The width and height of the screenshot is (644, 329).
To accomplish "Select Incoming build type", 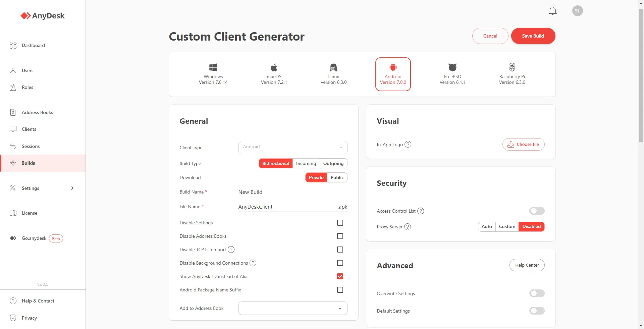I will pos(306,163).
